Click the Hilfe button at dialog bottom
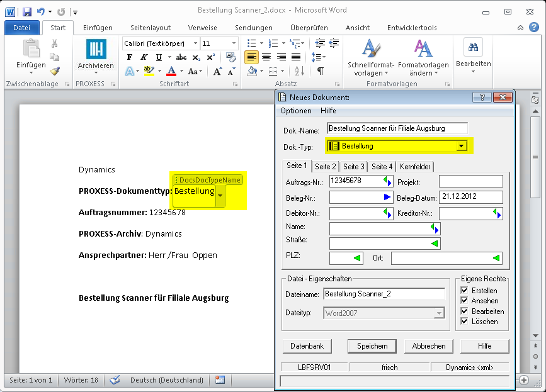546x392 pixels. click(485, 346)
